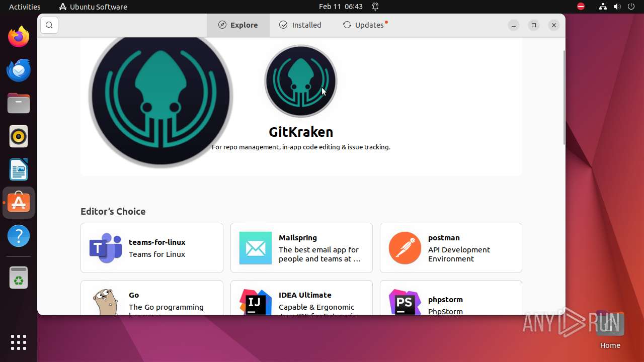
Task: Click the Ubuntu Software dock icon
Action: [x=19, y=203]
